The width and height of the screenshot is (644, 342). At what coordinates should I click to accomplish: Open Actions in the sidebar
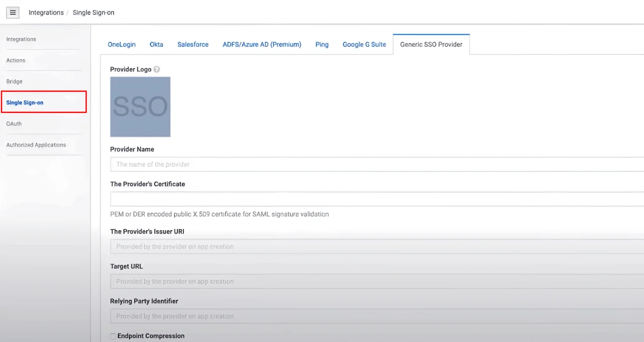pyautogui.click(x=16, y=60)
